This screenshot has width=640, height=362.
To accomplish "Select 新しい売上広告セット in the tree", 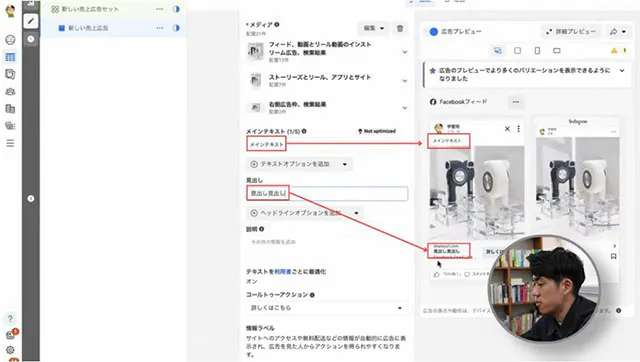I will tap(90, 9).
